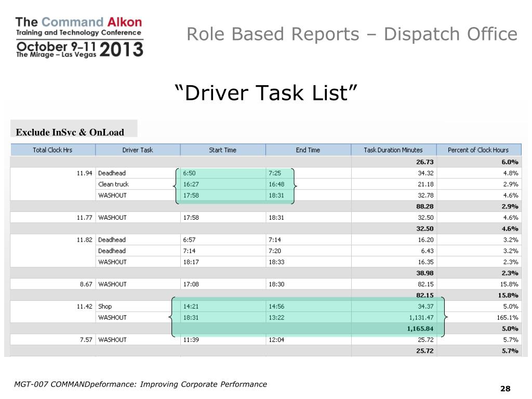Select the "Clean truck" task
This screenshot has height=399, width=532.
(113, 184)
